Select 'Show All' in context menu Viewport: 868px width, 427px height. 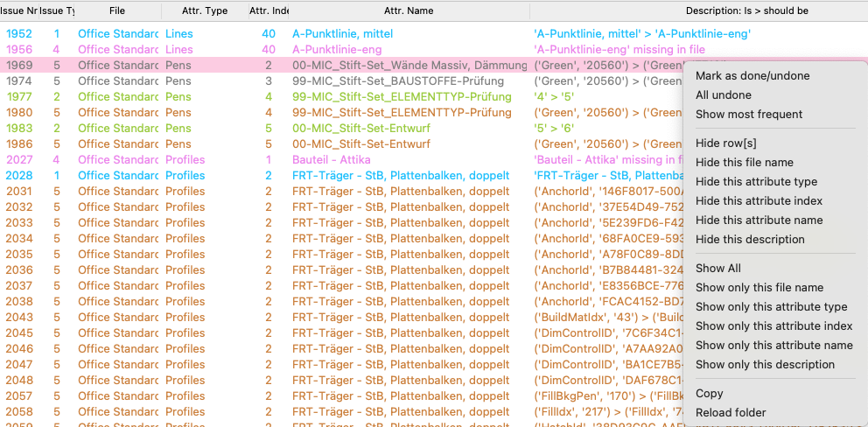718,269
